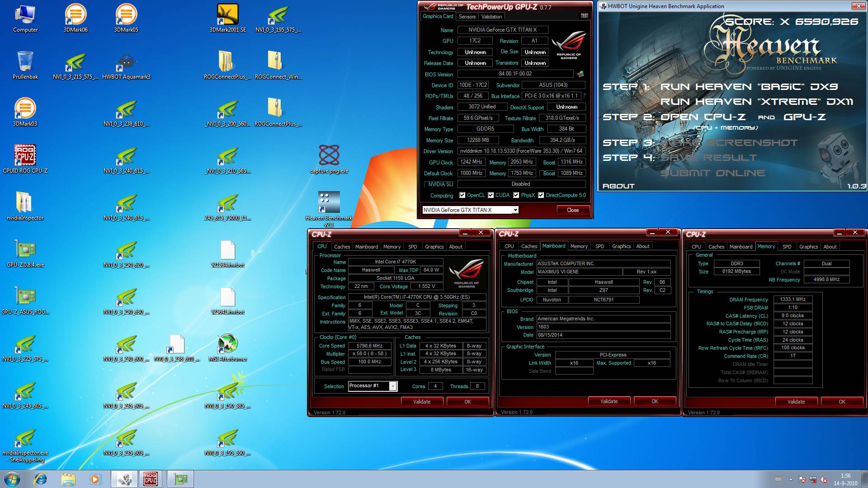Open ROGConnect_Win zip folder
The image size is (868, 488).
tap(278, 65)
